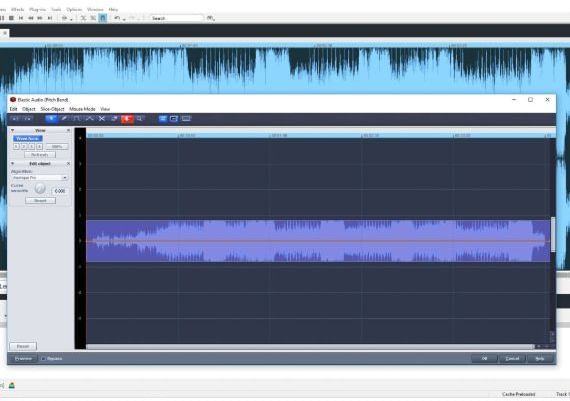This screenshot has height=401, width=570.
Task: Click the undo arrow in Elastic Audio toolbar
Action: [15, 119]
